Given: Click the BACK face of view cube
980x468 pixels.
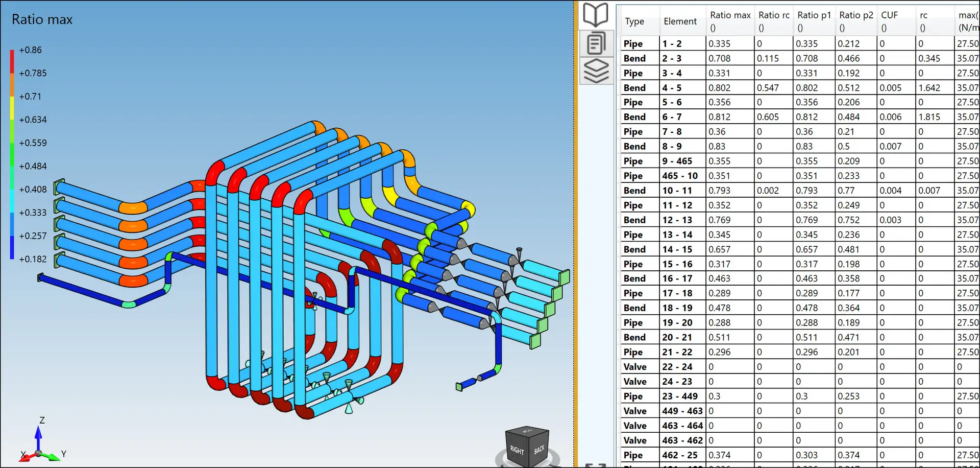Looking at the screenshot, I should (x=539, y=450).
